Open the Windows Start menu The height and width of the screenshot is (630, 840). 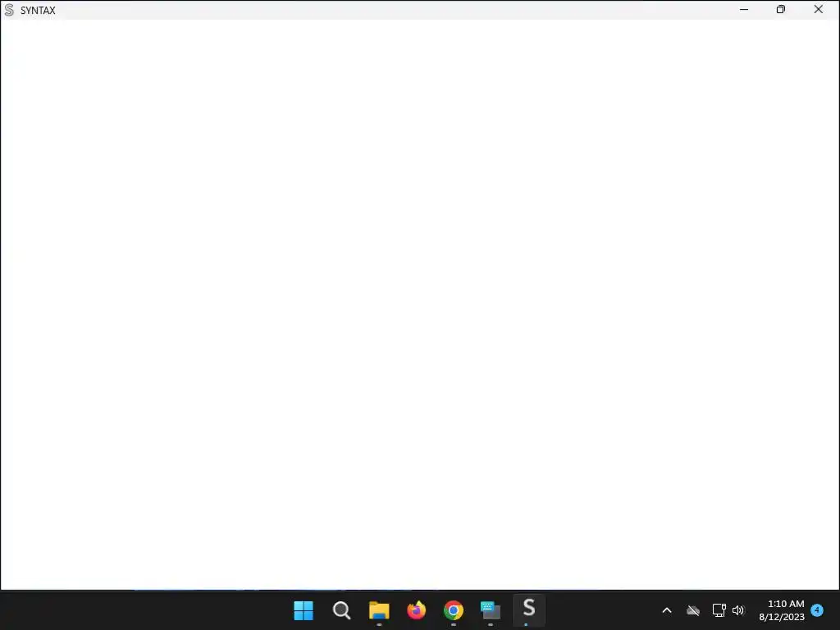[304, 610]
